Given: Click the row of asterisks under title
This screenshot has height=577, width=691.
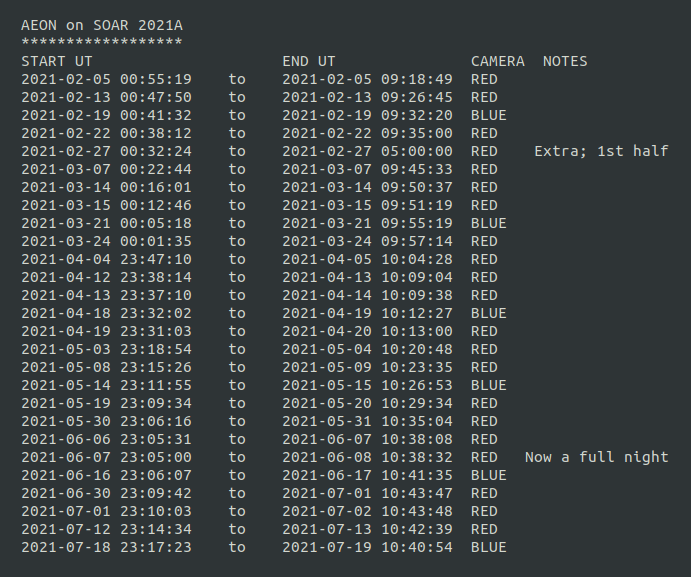Looking at the screenshot, I should tap(102, 43).
